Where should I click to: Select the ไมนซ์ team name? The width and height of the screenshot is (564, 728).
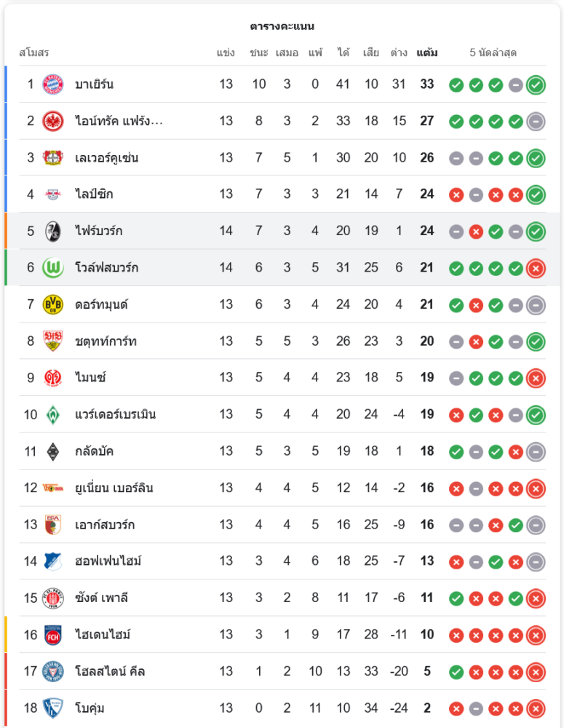coord(91,377)
